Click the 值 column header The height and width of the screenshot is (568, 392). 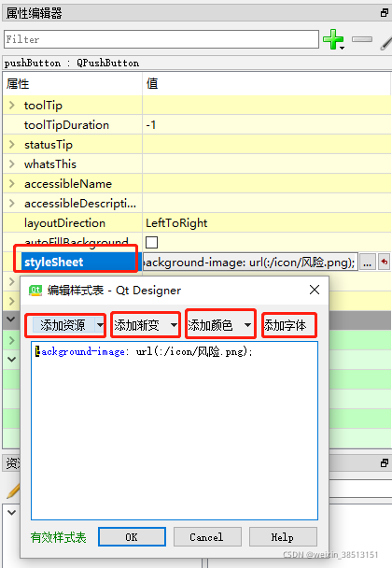click(x=152, y=84)
